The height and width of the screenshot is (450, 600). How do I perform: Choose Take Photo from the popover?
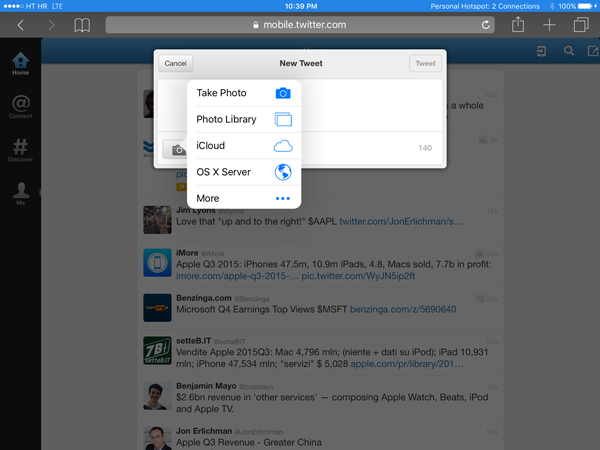(244, 93)
